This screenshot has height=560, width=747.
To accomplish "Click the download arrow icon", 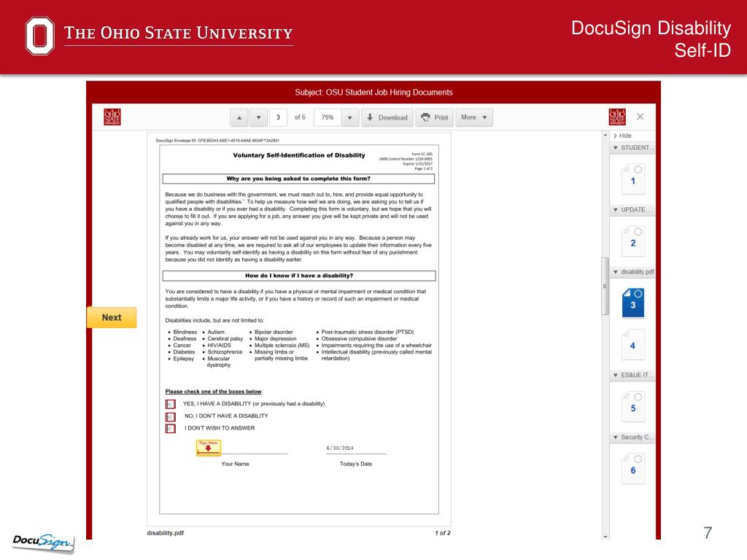I will tap(370, 117).
